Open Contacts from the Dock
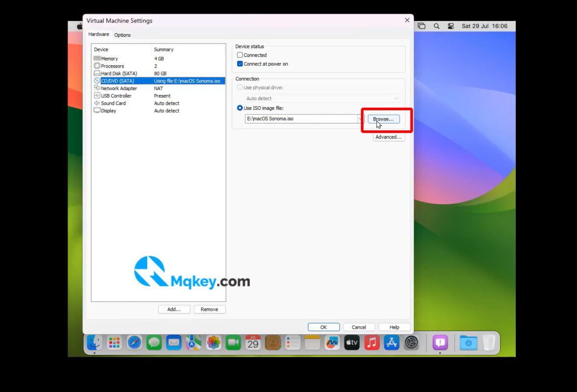This screenshot has width=577, height=392. point(273,343)
